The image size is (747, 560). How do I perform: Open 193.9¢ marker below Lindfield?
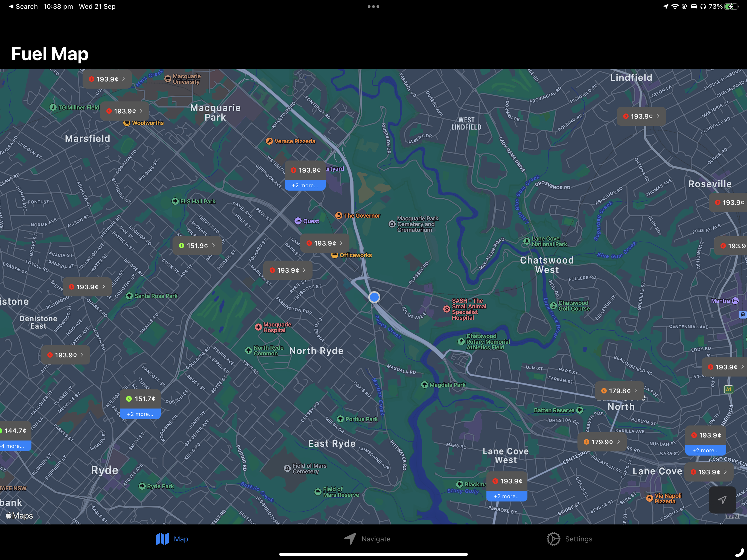click(641, 116)
